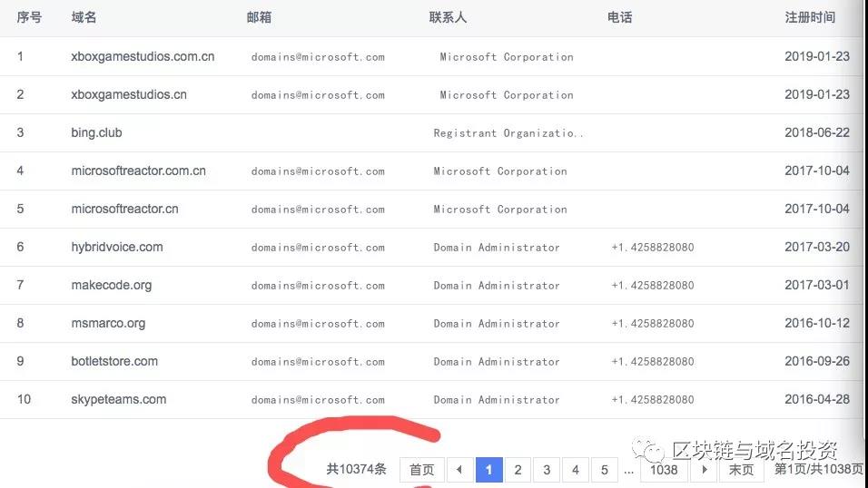Jump to 末页 last page

741,470
